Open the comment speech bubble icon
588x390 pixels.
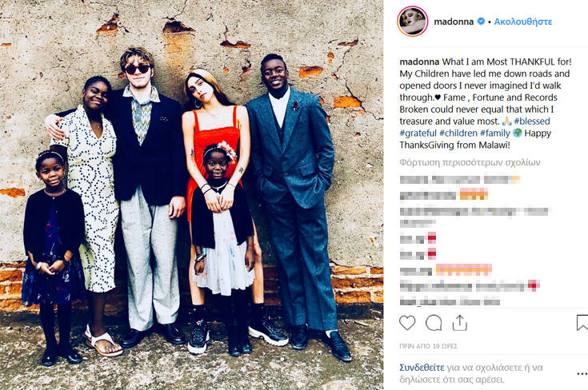pos(434,323)
